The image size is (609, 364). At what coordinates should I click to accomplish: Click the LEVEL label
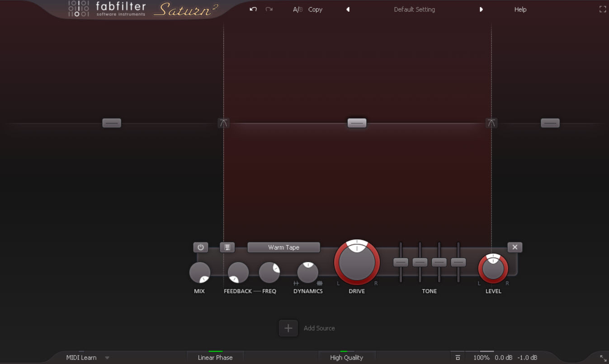493,291
